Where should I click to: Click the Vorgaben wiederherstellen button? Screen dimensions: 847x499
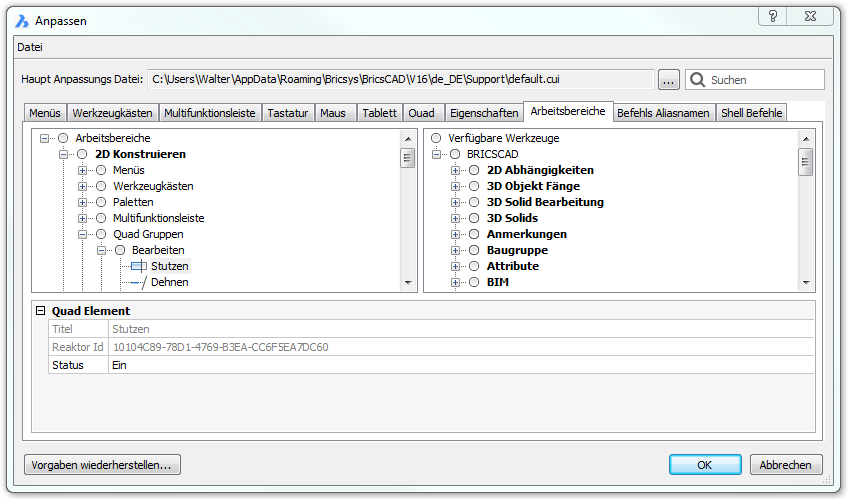click(102, 465)
